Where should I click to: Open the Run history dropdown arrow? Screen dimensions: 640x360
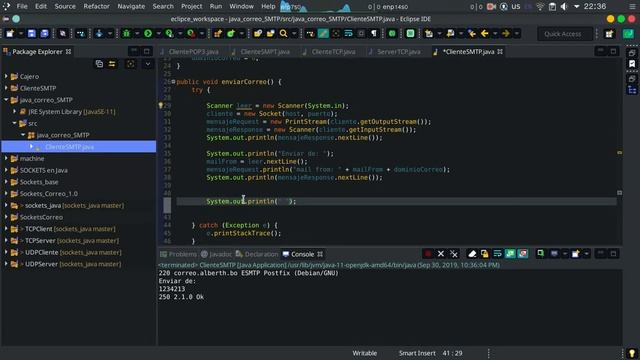[159, 33]
